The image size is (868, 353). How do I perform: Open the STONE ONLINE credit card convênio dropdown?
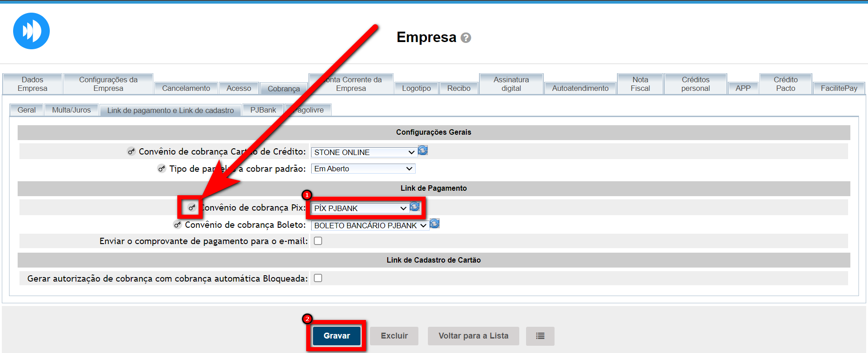point(363,152)
